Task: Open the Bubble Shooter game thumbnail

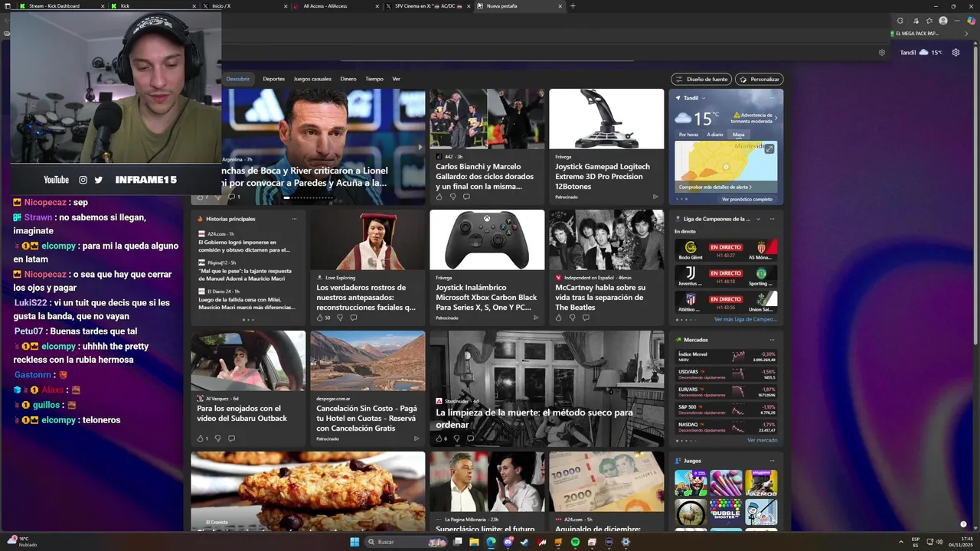Action: tap(726, 513)
